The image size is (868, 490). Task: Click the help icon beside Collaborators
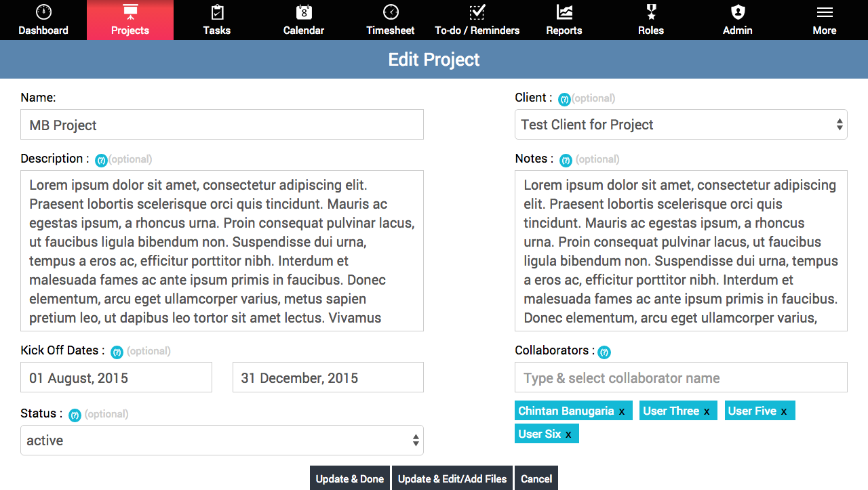604,352
